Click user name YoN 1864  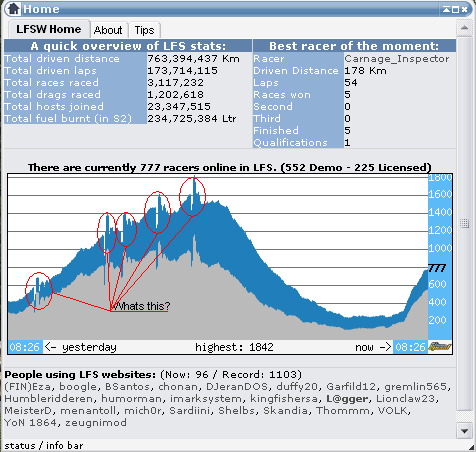pyautogui.click(x=30, y=423)
